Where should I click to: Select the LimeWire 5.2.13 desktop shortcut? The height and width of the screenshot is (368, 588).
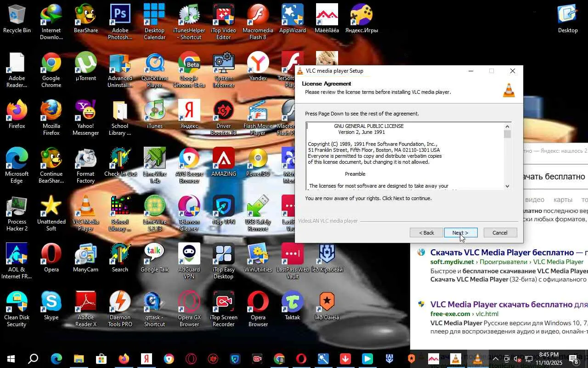pos(154,213)
